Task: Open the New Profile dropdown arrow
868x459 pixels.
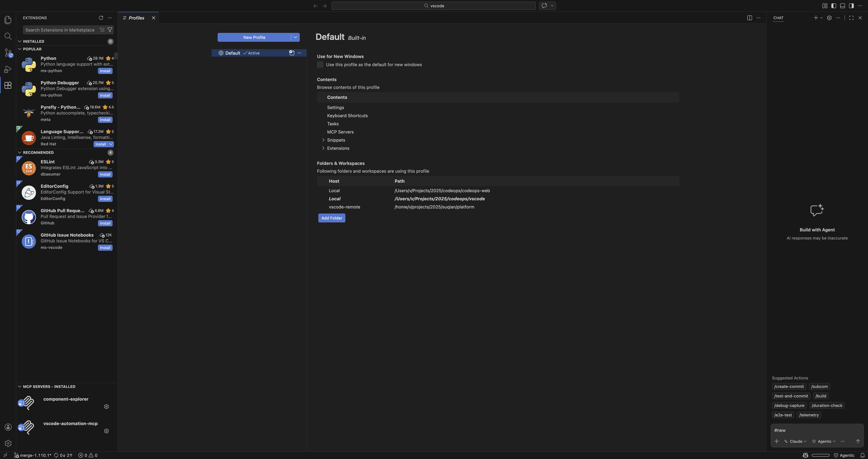Action: pyautogui.click(x=295, y=37)
